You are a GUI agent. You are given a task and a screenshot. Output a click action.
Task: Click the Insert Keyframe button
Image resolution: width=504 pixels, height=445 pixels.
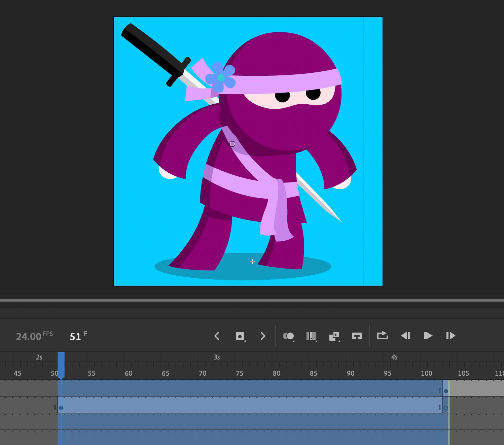pyautogui.click(x=240, y=336)
